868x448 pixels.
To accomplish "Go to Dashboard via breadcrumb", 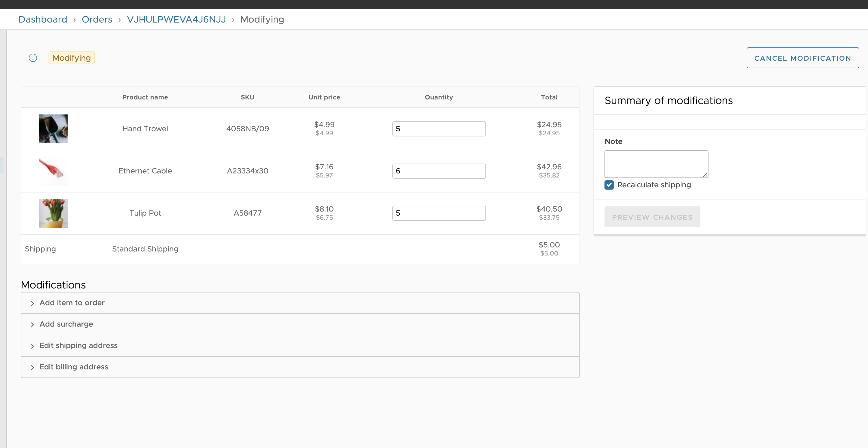I will 43,20.
